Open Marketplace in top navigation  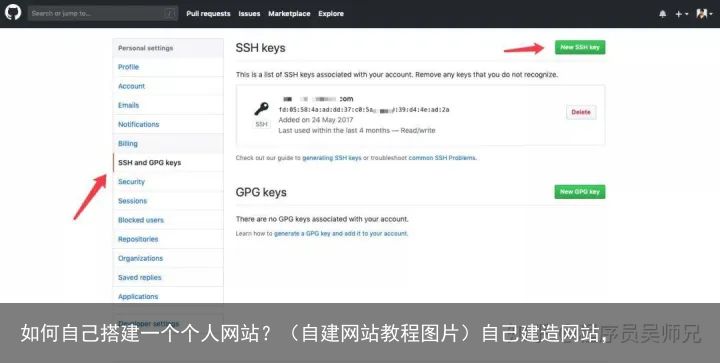[289, 14]
